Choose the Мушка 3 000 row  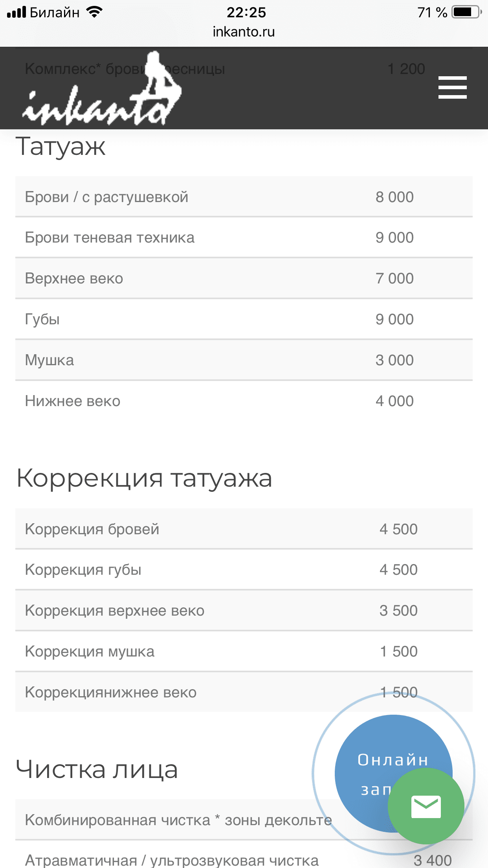point(244,360)
